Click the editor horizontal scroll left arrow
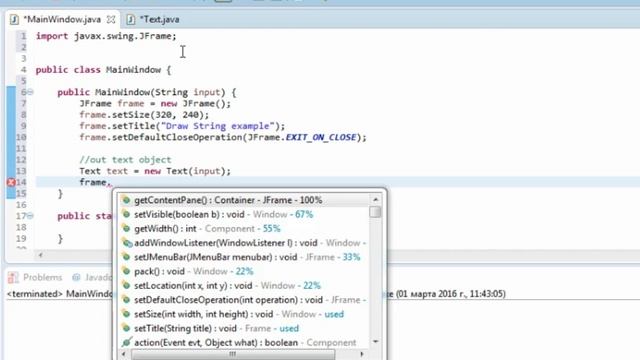This screenshot has height=360, width=640. pos(40,255)
